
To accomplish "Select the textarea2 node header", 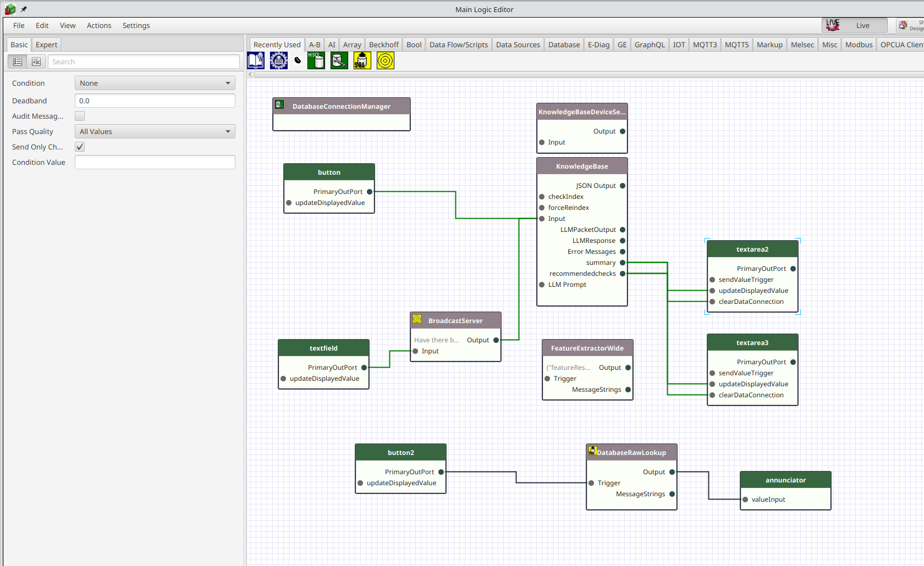I will [x=752, y=249].
